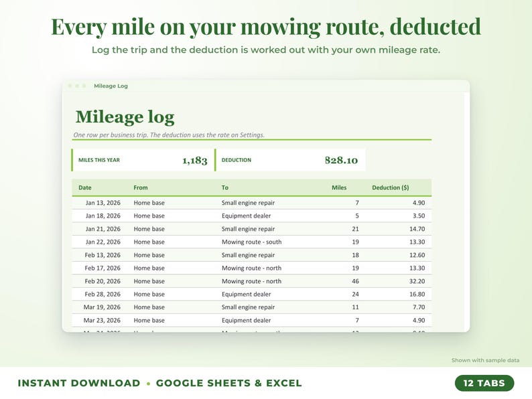Screen dimensions: 532x399
Task: Select the DEDUCTION total 828.10
Action: pyautogui.click(x=341, y=160)
